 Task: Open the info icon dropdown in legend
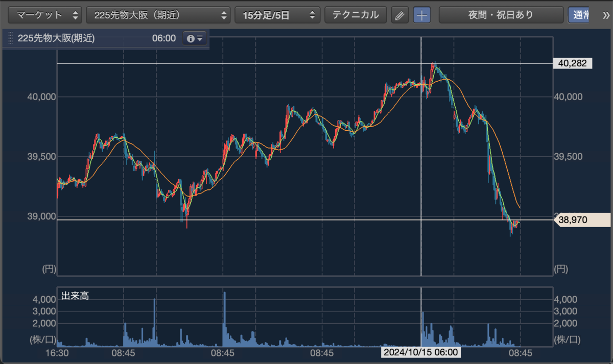click(195, 38)
